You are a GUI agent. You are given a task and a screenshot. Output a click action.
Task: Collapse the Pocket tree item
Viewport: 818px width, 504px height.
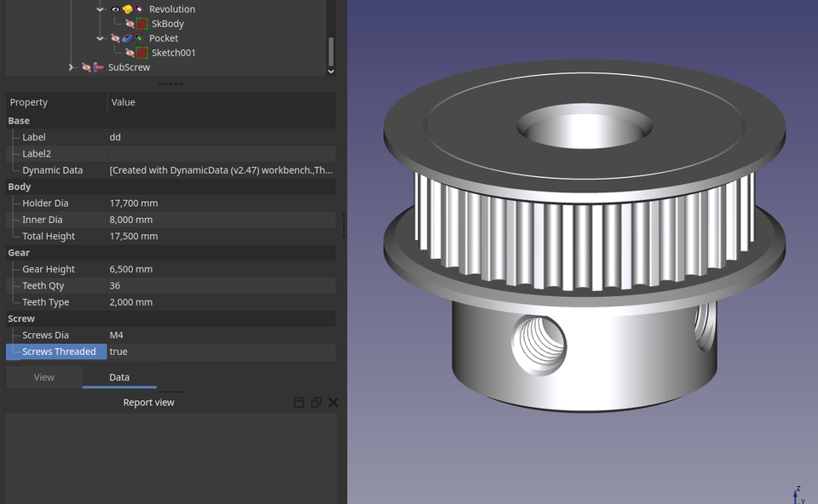pos(100,37)
